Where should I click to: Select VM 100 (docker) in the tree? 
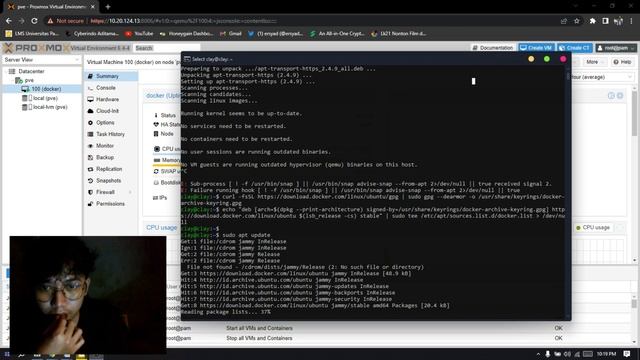(x=46, y=89)
